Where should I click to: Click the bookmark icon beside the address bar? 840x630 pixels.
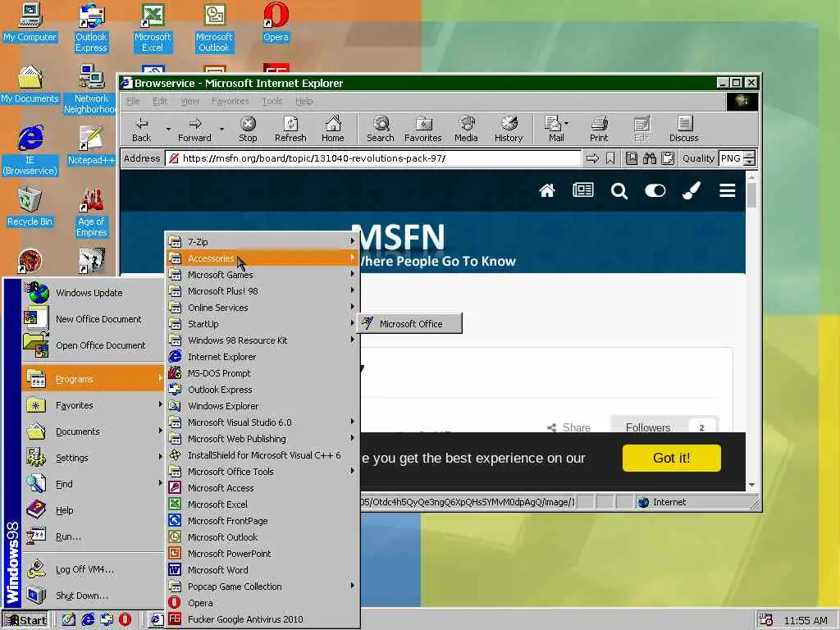tap(610, 158)
